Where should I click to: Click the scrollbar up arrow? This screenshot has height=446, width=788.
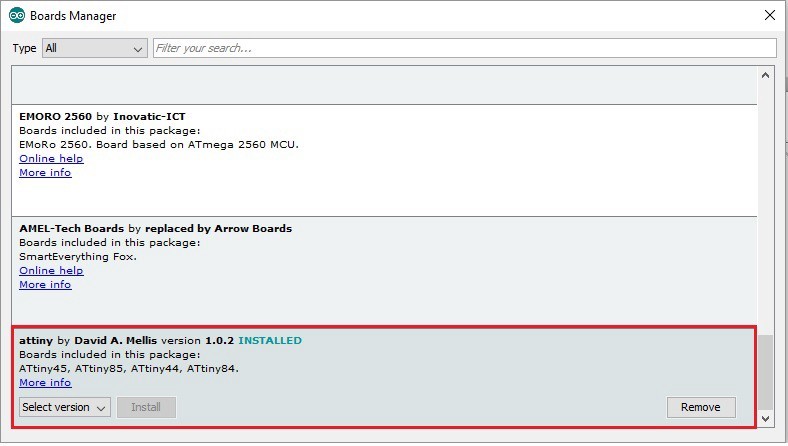[x=765, y=75]
